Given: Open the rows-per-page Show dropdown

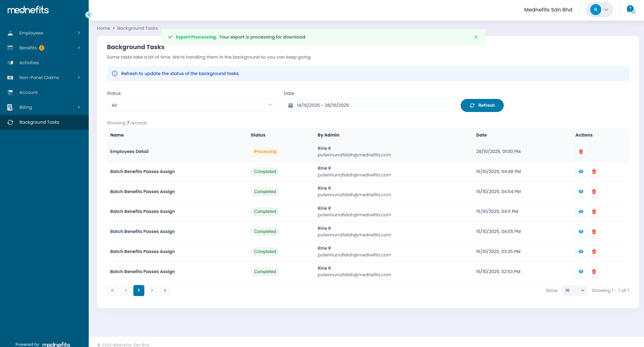Looking at the screenshot, I should 574,290.
